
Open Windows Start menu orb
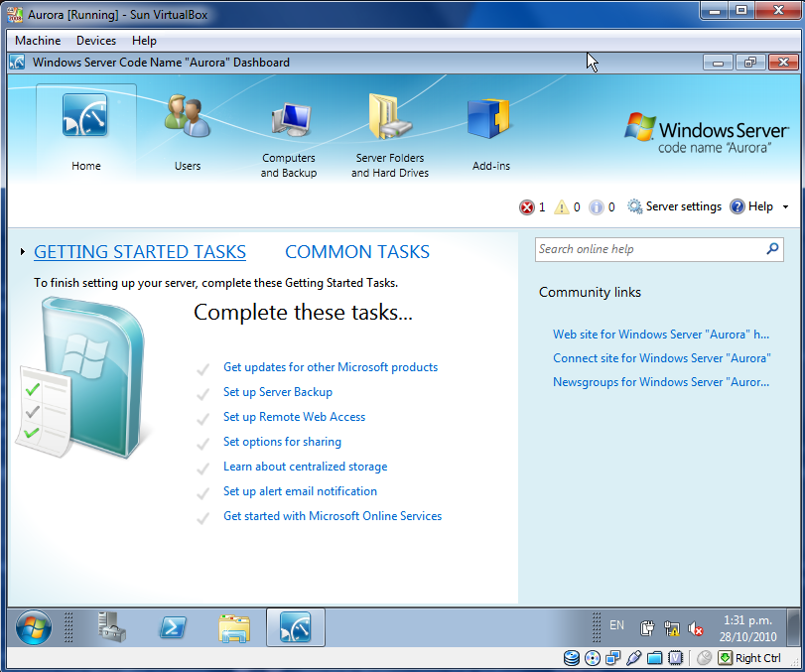[34, 627]
